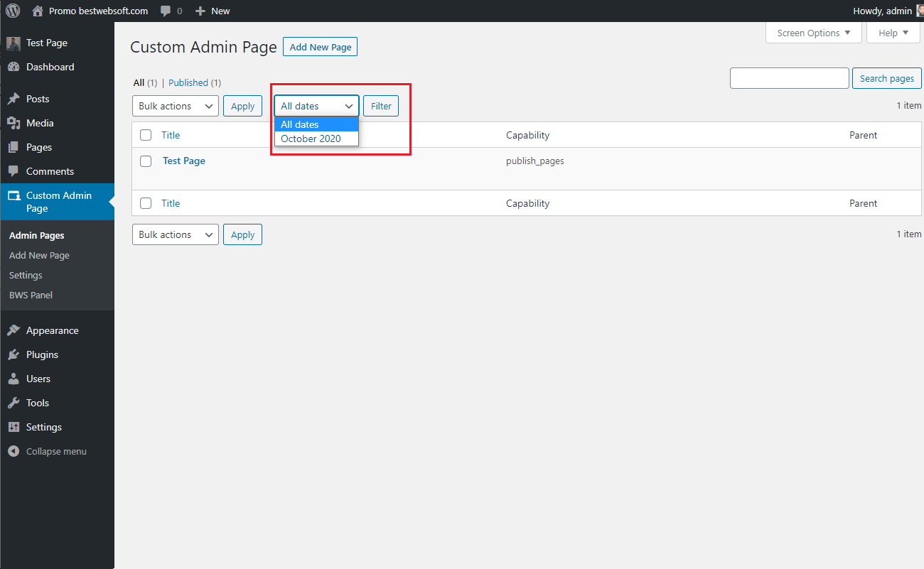Click the home icon beside Promo bestwebsoft.com

tap(38, 11)
